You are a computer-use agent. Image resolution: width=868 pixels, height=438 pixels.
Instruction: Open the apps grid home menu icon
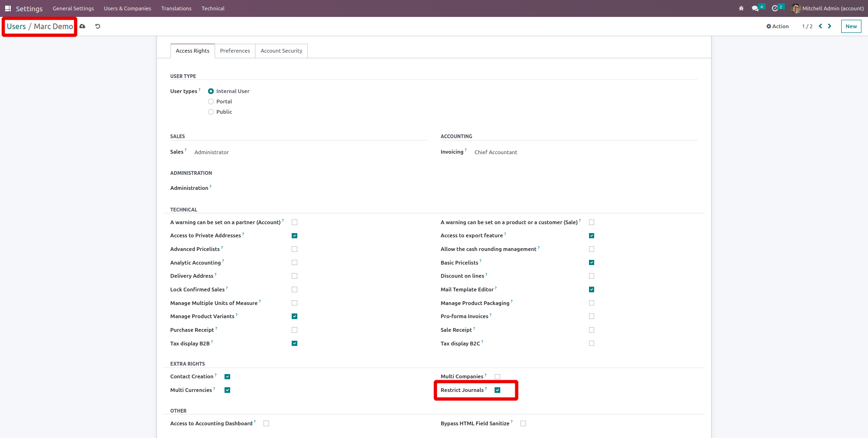click(8, 8)
